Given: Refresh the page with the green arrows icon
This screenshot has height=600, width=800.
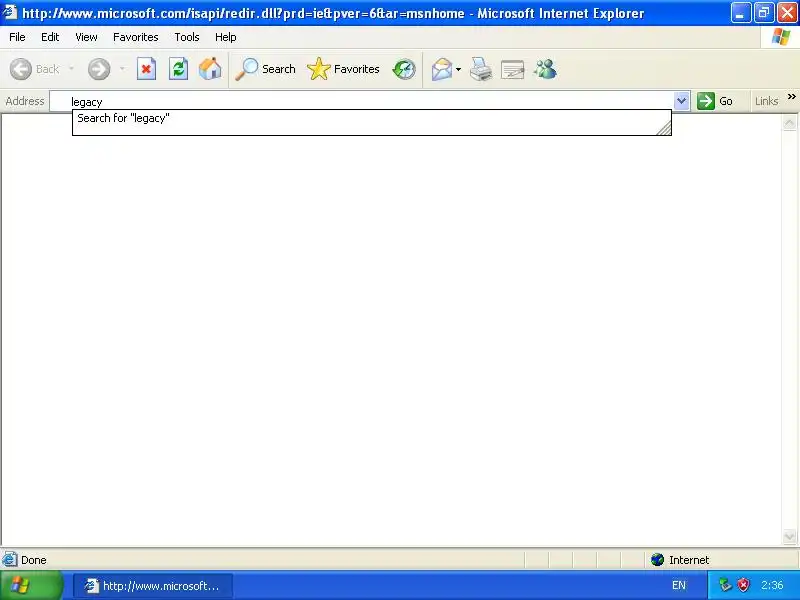Looking at the screenshot, I should coord(179,69).
